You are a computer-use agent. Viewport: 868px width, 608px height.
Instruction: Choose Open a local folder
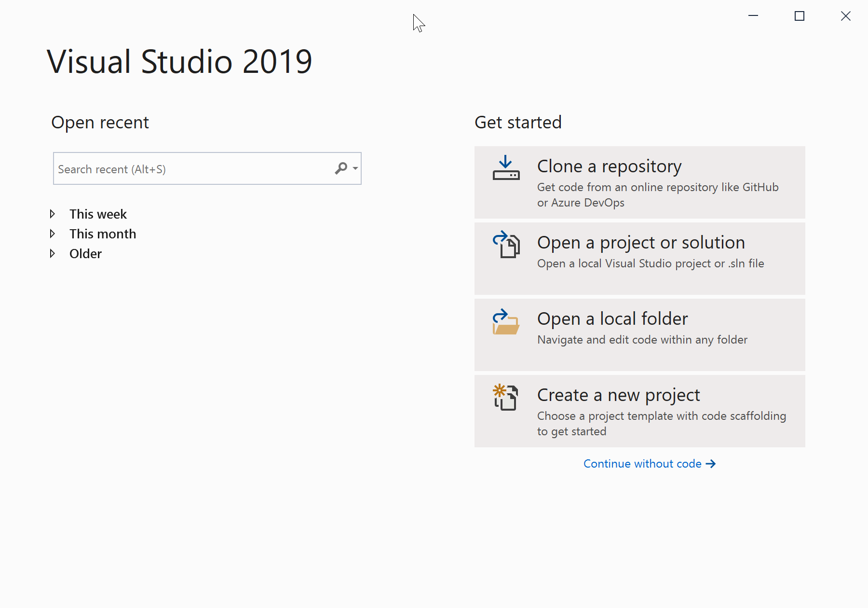(x=639, y=335)
